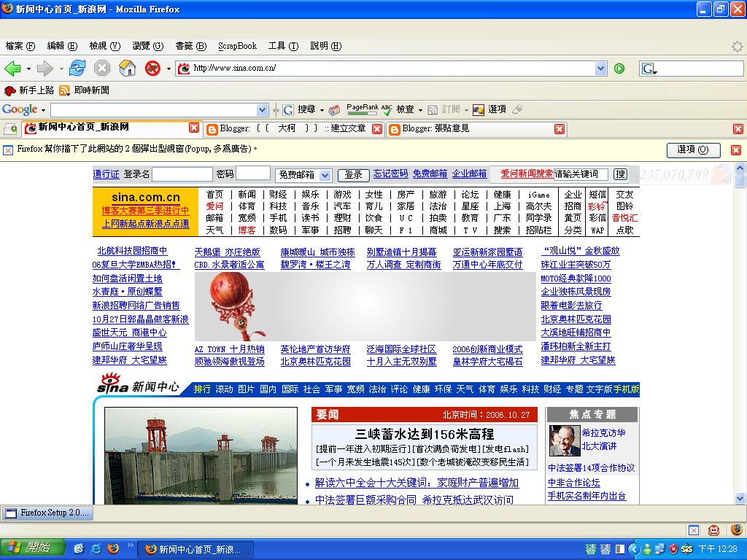
Task: Open the 搜尋 button dropdown arrow
Action: (322, 111)
